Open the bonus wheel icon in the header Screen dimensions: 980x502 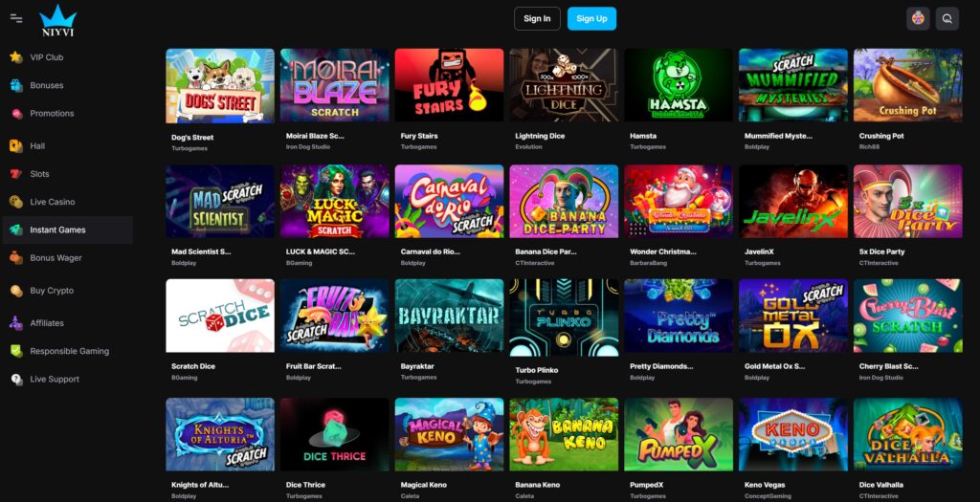918,19
